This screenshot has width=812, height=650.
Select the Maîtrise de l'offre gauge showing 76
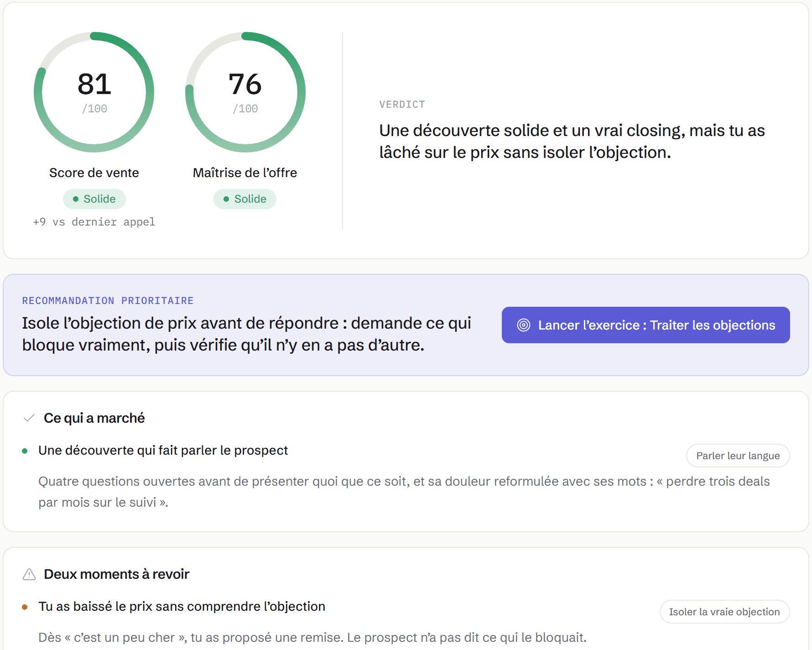pos(245,92)
